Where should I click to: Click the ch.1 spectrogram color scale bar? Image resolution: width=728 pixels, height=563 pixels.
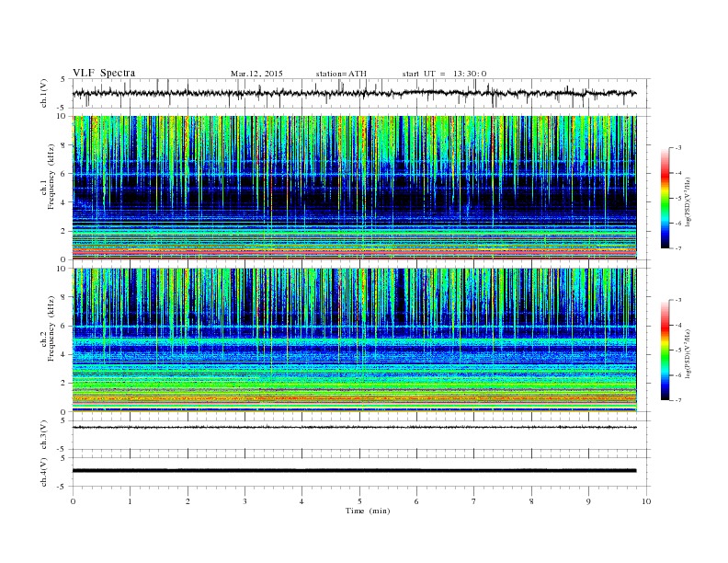[x=665, y=198]
